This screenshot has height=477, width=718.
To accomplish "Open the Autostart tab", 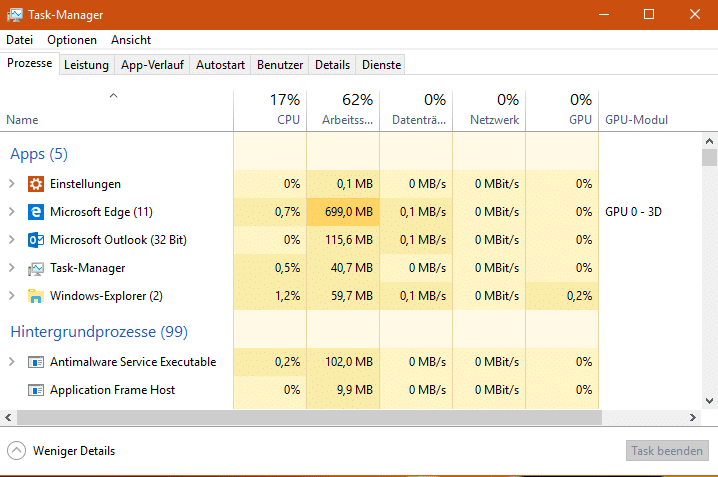I will (220, 65).
